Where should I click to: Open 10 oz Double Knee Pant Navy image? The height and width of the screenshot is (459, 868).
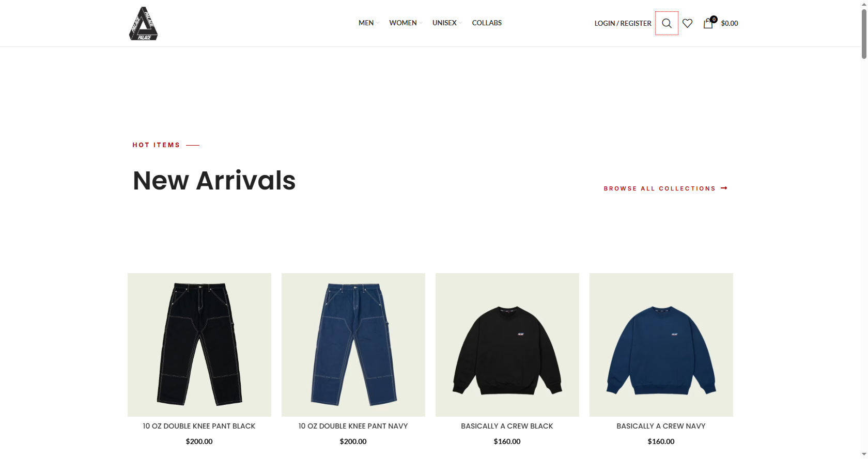pos(353,345)
